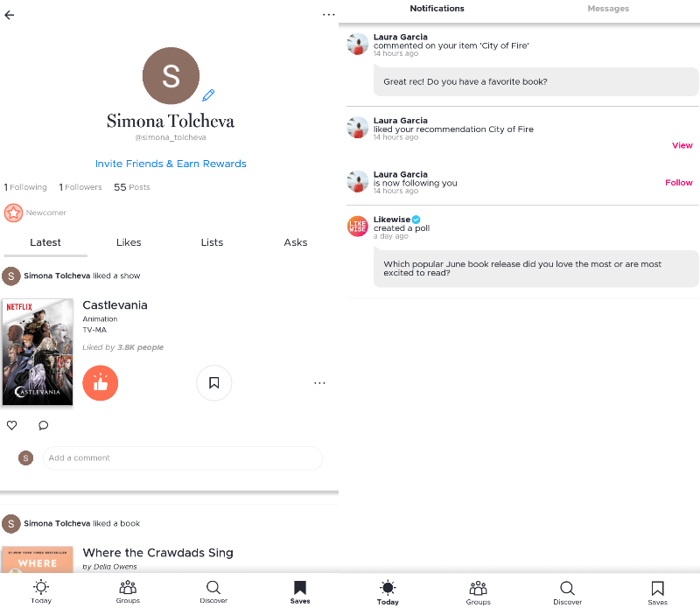The height and width of the screenshot is (608, 700).
Task: Open Discover in the Notifications screen's bottom bar
Action: (567, 592)
